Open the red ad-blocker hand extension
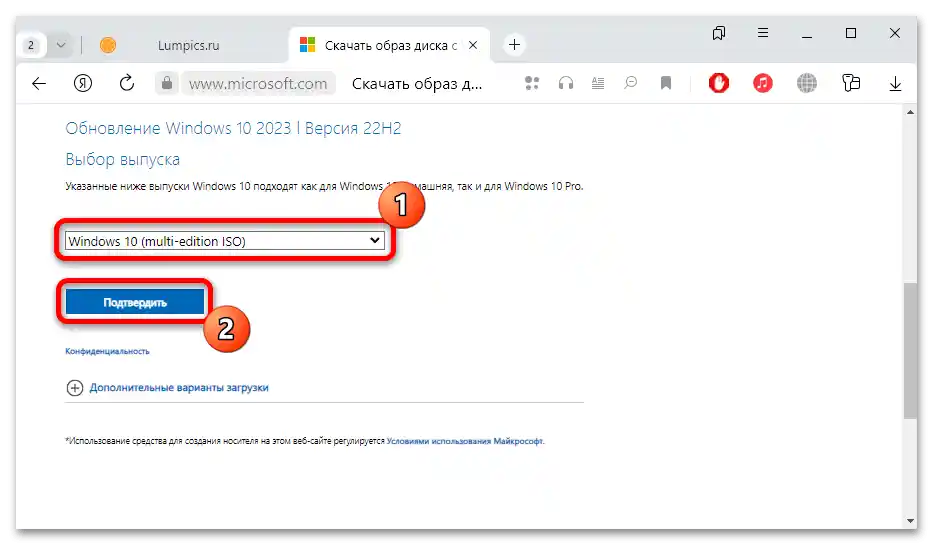933x545 pixels. 719,83
